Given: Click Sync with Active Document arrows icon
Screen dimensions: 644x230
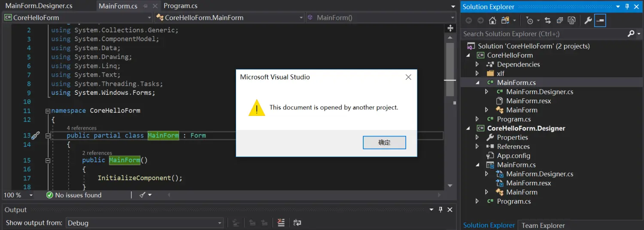Looking at the screenshot, I should click(547, 20).
